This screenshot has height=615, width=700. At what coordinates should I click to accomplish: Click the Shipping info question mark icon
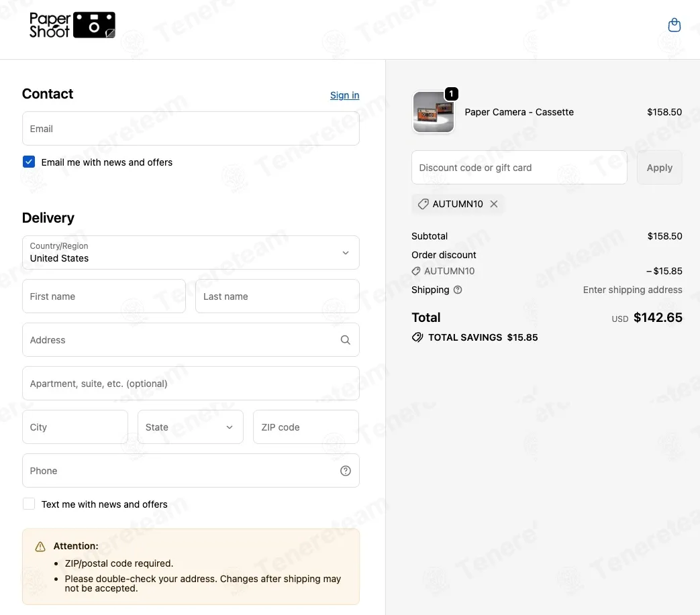coord(458,290)
